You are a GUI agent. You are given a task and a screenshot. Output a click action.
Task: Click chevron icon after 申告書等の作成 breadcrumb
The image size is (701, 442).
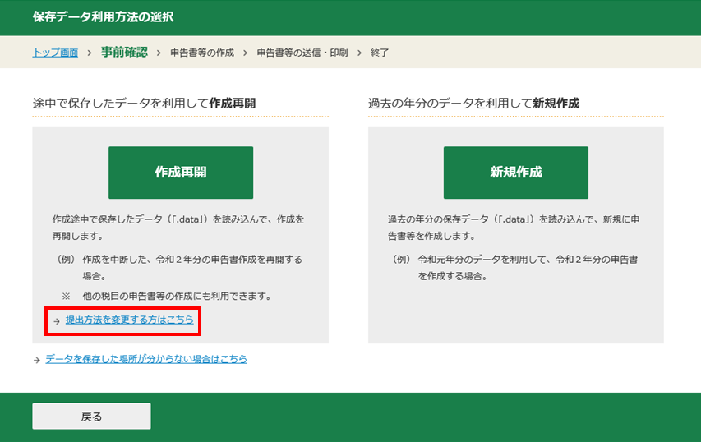pyautogui.click(x=245, y=53)
